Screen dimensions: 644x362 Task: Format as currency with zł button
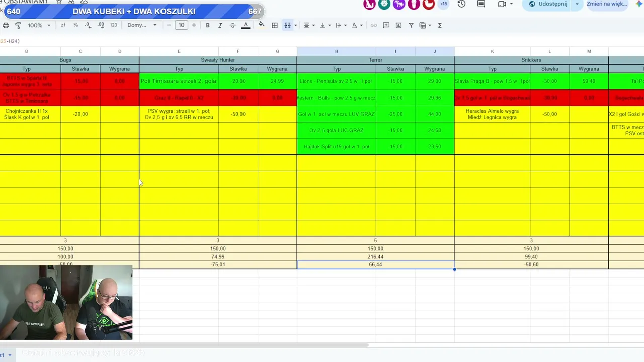coord(63,25)
